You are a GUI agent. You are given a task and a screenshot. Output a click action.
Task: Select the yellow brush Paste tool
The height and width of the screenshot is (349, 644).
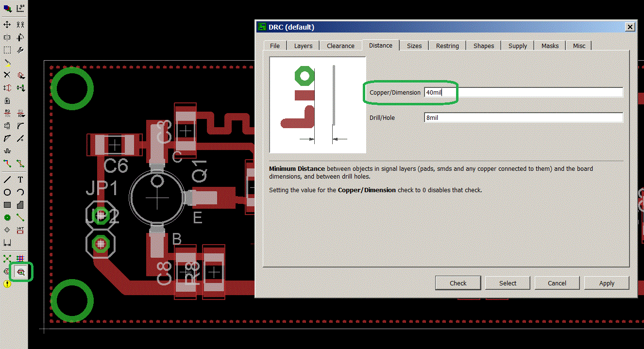point(7,63)
